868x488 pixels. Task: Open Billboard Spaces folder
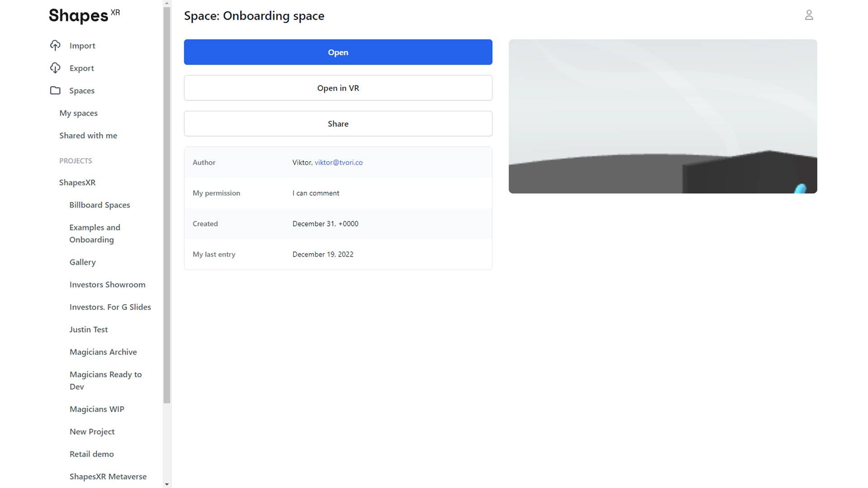click(x=99, y=205)
